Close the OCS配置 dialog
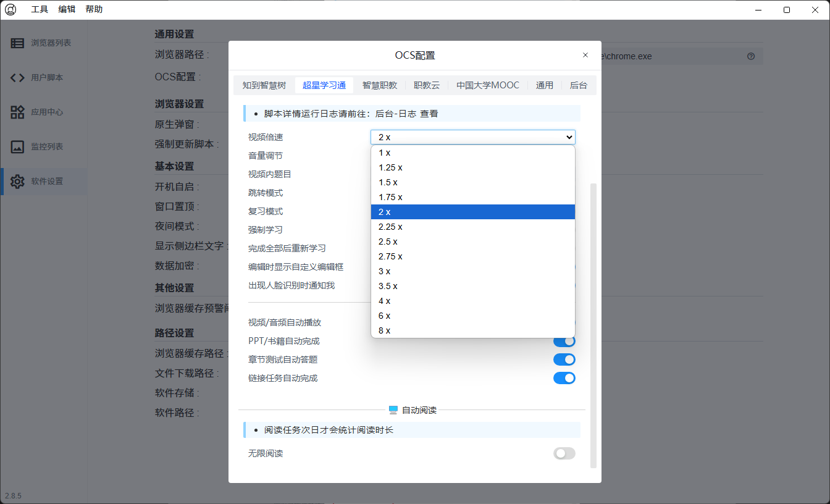Image resolution: width=830 pixels, height=504 pixels. pos(585,55)
